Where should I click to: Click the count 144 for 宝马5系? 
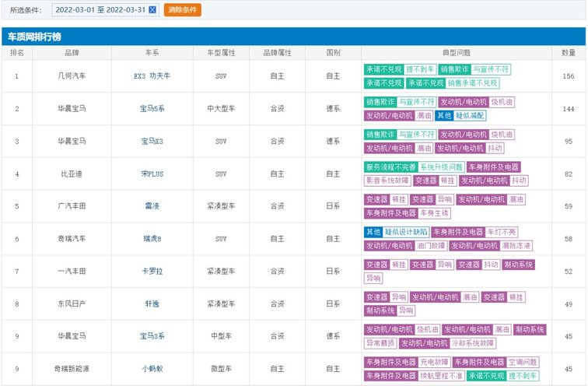coord(568,109)
